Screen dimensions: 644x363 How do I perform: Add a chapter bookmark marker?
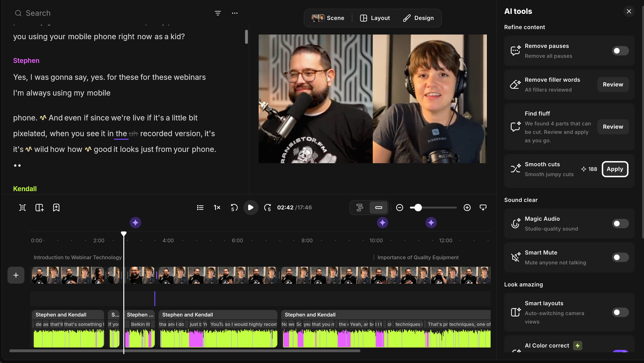[x=56, y=208]
